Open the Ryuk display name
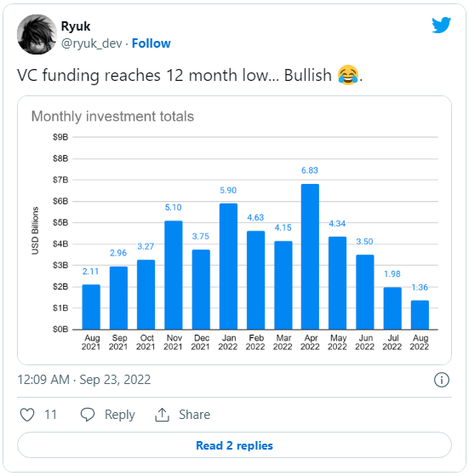This screenshot has height=476, width=469. pos(76,26)
